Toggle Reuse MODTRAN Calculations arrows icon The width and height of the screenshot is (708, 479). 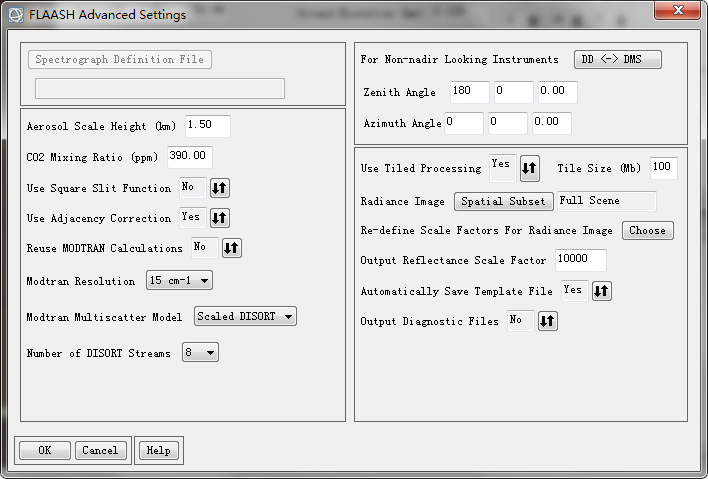pyautogui.click(x=232, y=248)
